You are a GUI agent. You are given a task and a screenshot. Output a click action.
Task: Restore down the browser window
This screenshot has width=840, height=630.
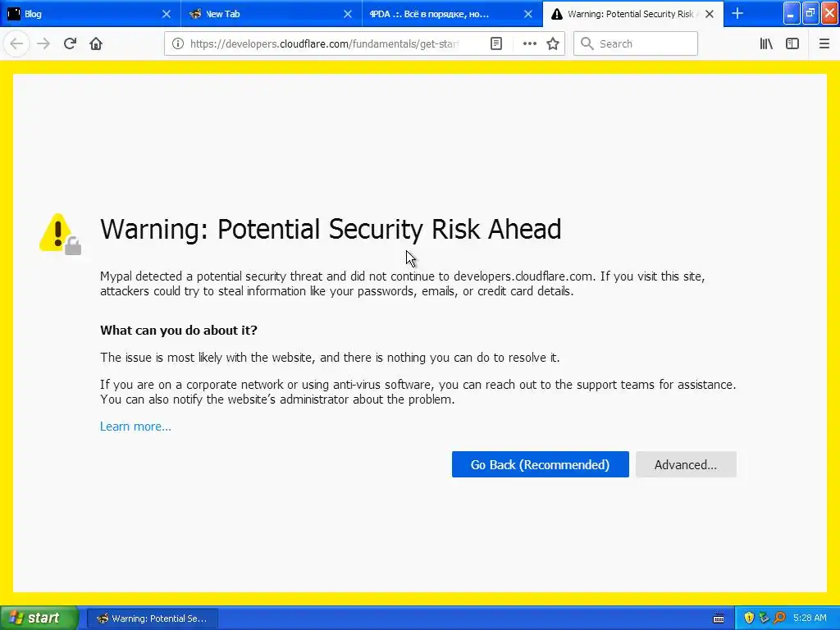click(810, 13)
